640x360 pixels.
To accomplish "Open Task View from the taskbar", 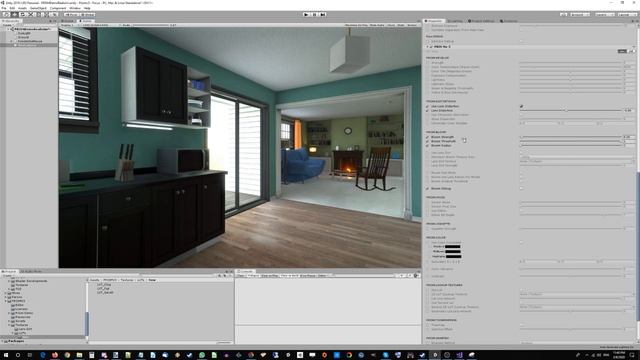I will point(30,355).
